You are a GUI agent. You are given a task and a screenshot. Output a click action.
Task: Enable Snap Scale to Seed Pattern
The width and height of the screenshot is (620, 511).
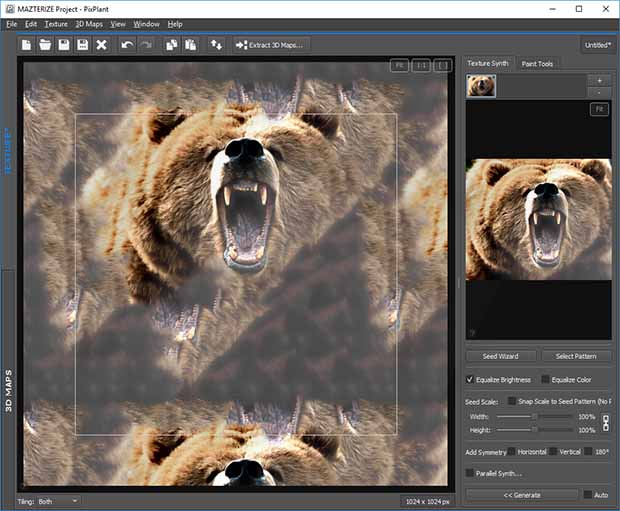click(512, 401)
